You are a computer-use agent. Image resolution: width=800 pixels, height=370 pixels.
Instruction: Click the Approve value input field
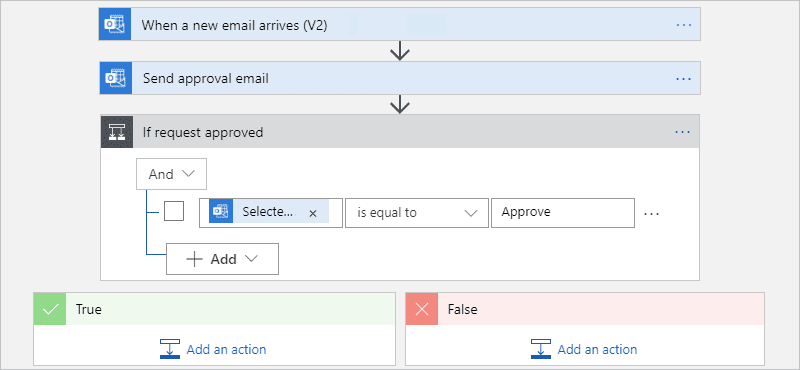coord(563,213)
